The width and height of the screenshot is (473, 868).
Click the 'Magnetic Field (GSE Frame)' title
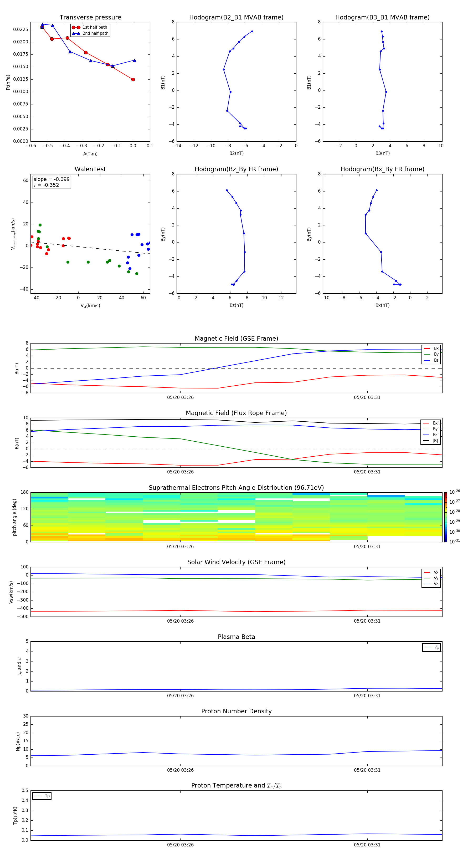236,339
